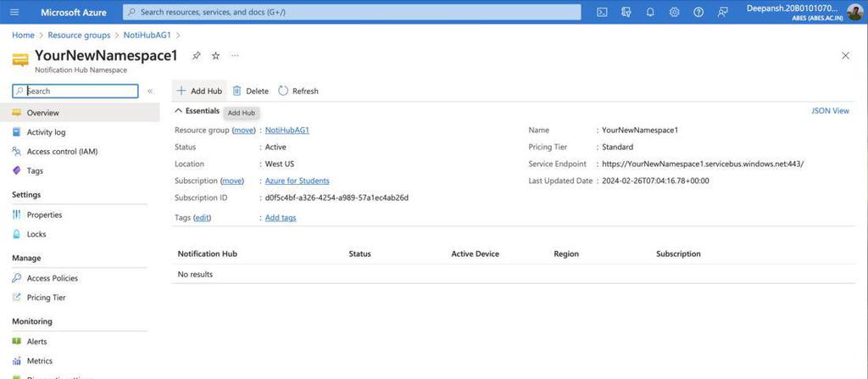Go to Home in breadcrumb

23,35
